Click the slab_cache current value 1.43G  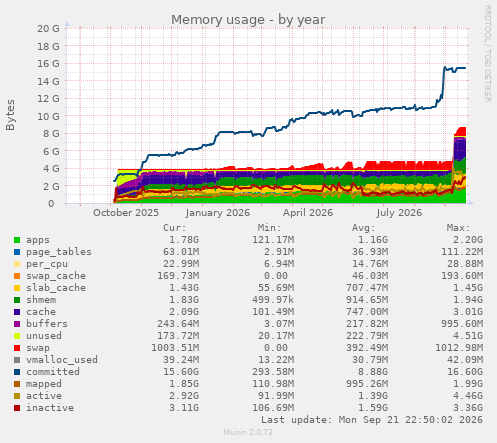tap(184, 288)
